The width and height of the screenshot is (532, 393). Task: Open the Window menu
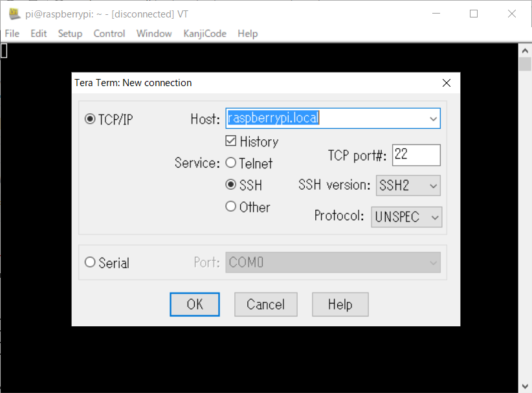coord(154,34)
